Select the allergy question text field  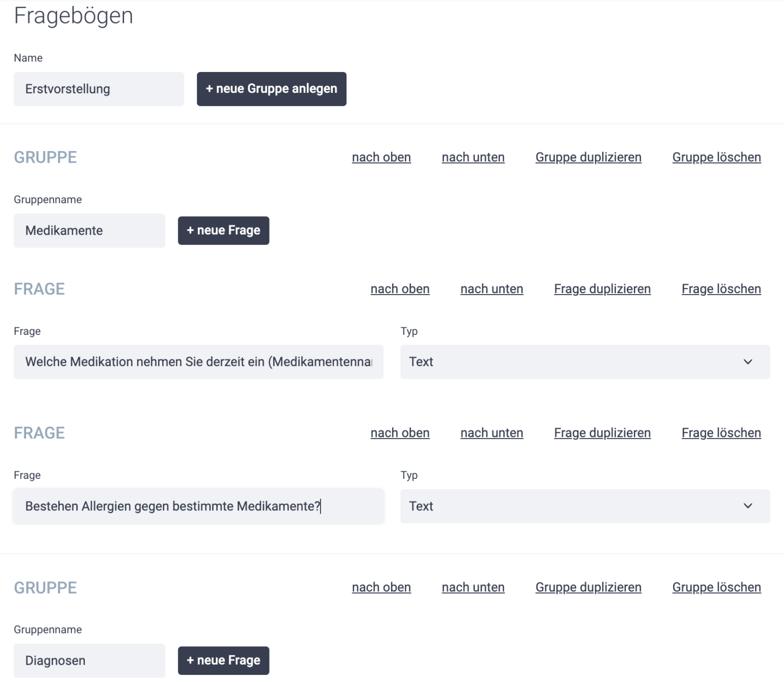pos(199,506)
